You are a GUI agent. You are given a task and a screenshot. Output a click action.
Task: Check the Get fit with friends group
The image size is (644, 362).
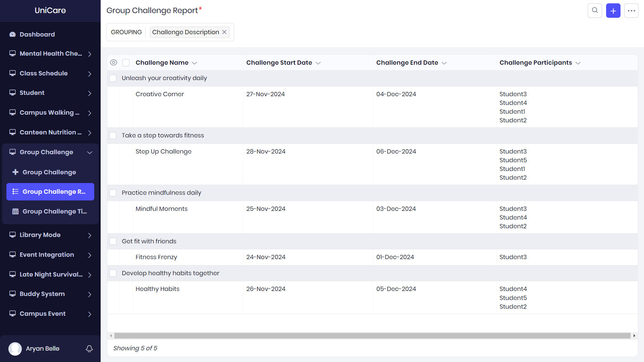coord(113,241)
